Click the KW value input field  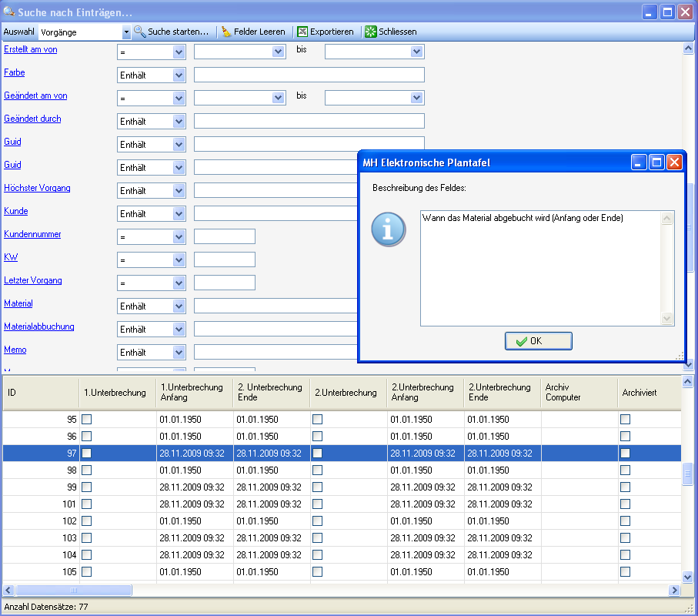tap(224, 259)
